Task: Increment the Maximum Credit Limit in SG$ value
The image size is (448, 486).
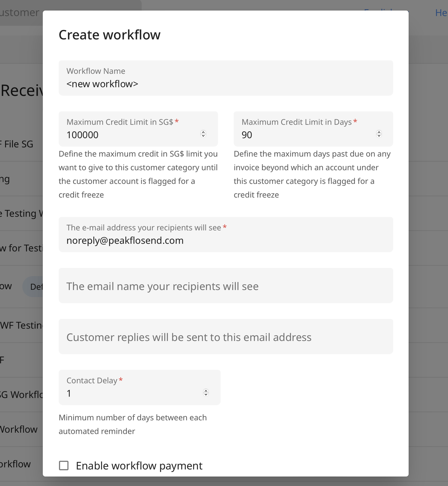Action: pyautogui.click(x=203, y=132)
